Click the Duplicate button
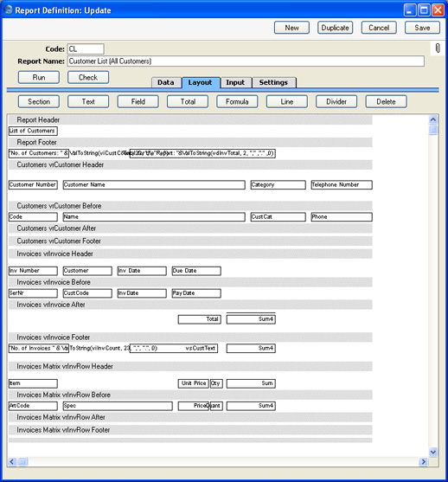Screen dimensions: 448x482 (335, 28)
